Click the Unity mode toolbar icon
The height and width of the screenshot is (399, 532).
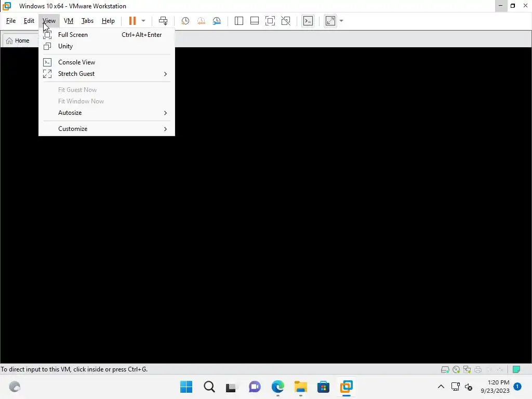(x=286, y=21)
